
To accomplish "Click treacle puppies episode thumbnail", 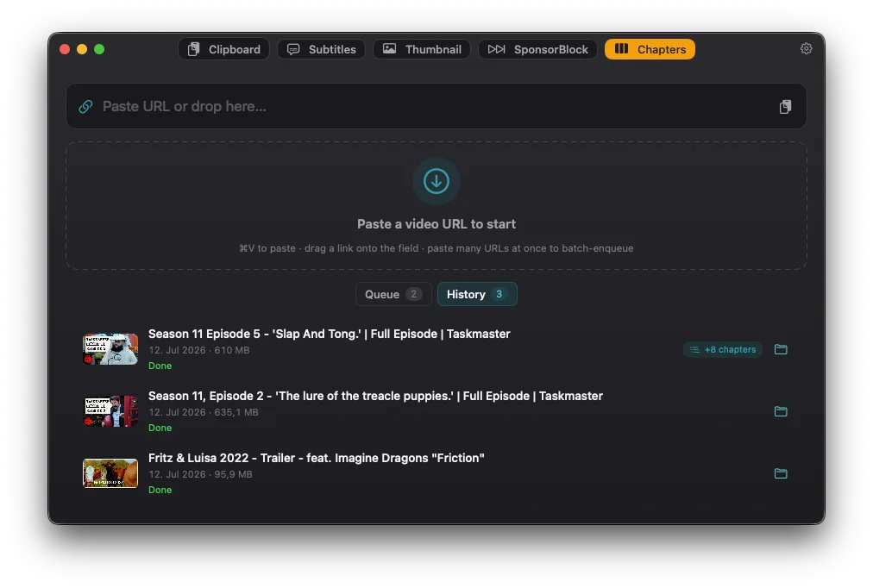I will tap(110, 411).
